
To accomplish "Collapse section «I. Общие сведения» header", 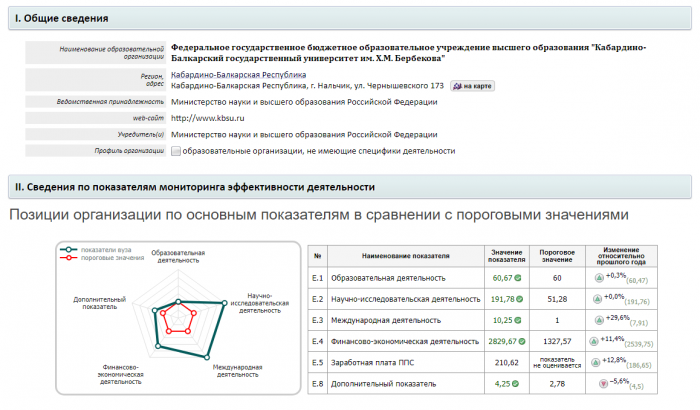I will (350, 19).
